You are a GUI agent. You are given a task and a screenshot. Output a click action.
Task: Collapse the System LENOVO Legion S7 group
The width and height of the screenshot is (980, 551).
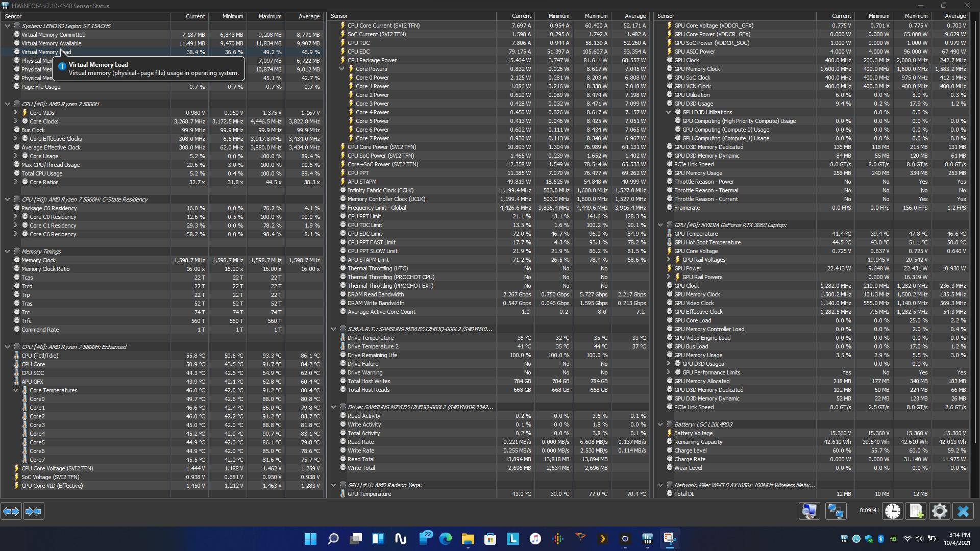coord(7,26)
